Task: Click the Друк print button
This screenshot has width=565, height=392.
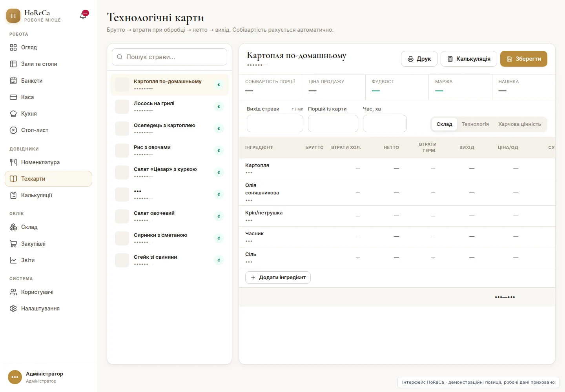Action: (419, 59)
